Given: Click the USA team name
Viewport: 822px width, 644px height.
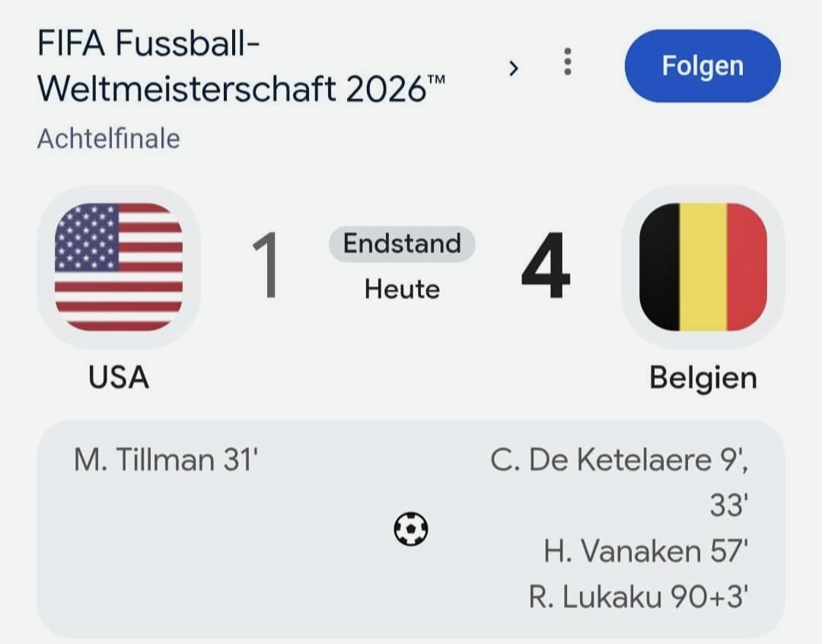Looking at the screenshot, I should [x=119, y=378].
